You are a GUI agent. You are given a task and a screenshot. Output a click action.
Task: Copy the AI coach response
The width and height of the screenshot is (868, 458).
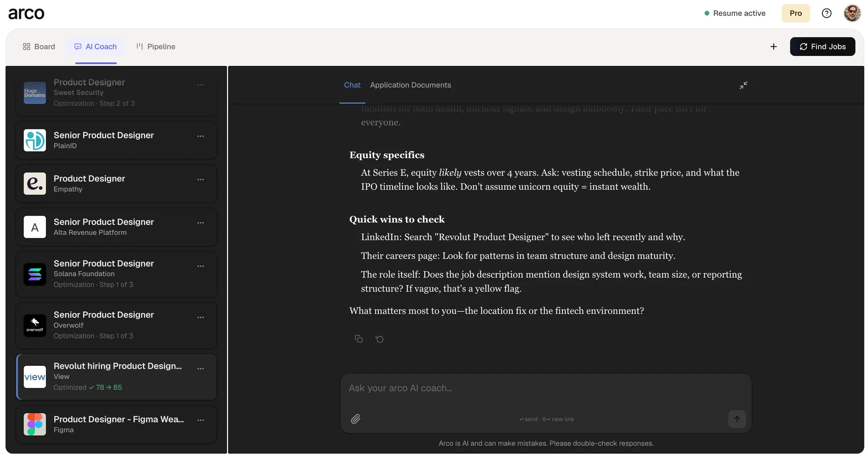click(x=358, y=339)
